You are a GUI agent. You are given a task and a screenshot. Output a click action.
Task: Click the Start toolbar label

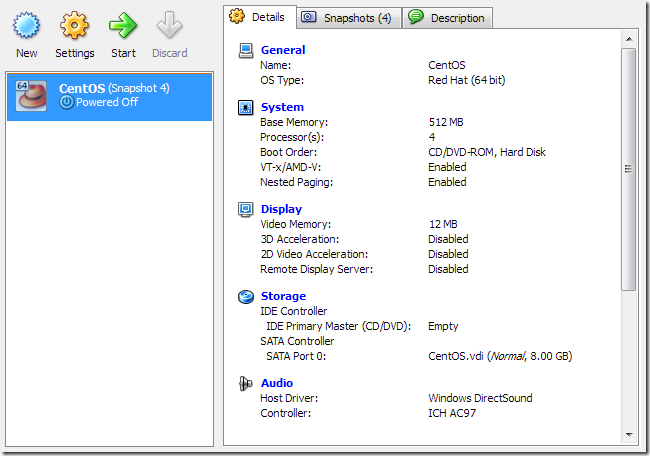pos(123,53)
